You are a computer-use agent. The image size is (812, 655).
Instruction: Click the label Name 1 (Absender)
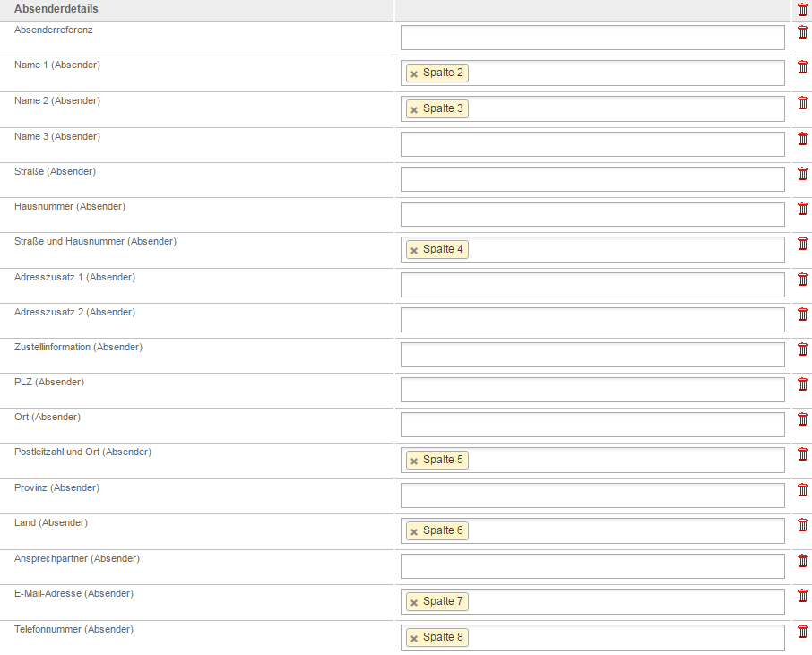pos(57,65)
